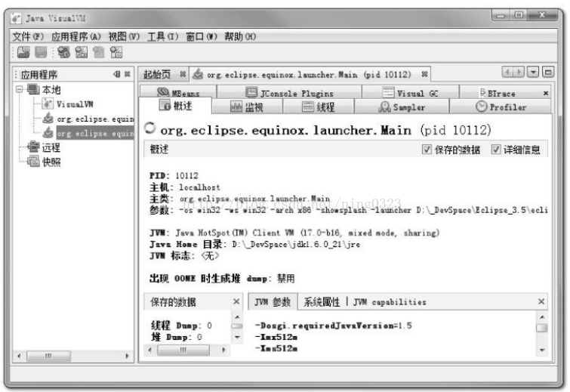
Task: Open the 帮助(H) menu
Action: point(240,37)
